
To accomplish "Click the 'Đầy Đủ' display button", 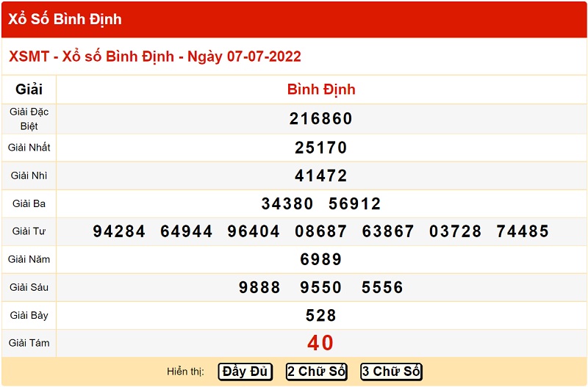I will point(245,372).
